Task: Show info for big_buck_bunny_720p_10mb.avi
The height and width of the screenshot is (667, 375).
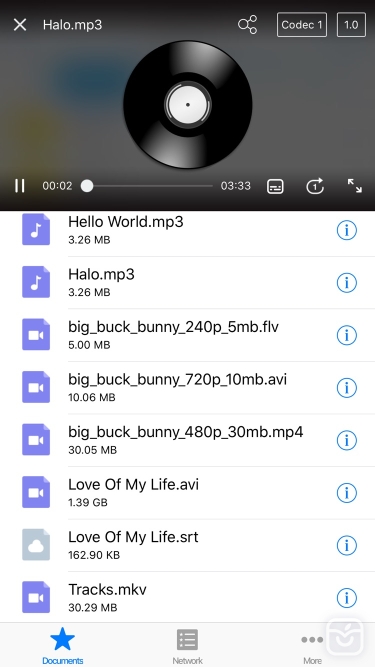Action: (347, 388)
